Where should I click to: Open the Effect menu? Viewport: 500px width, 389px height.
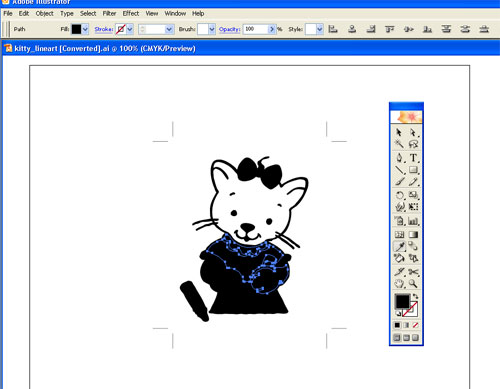click(131, 13)
